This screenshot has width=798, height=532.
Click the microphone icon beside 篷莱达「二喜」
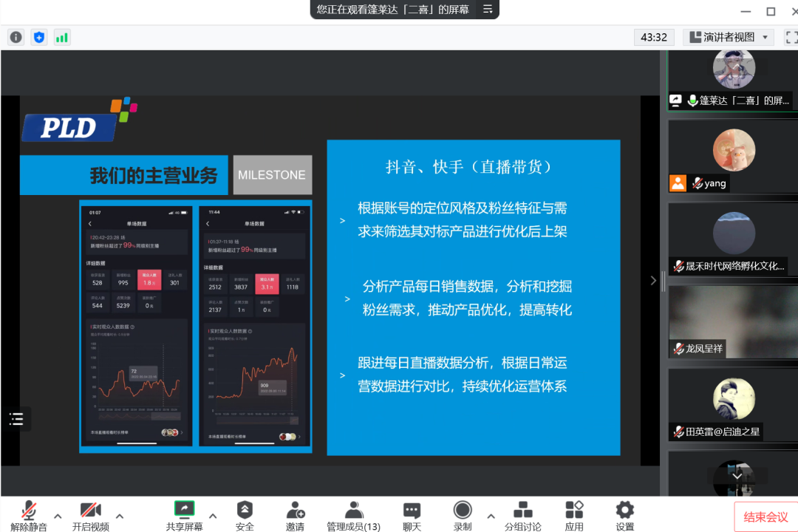click(692, 100)
